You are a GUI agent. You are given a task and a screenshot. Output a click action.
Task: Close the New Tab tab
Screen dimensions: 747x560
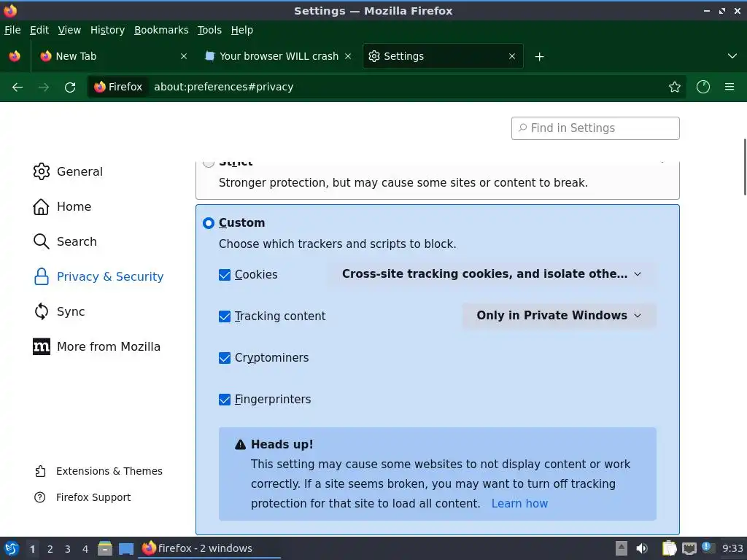pos(183,56)
